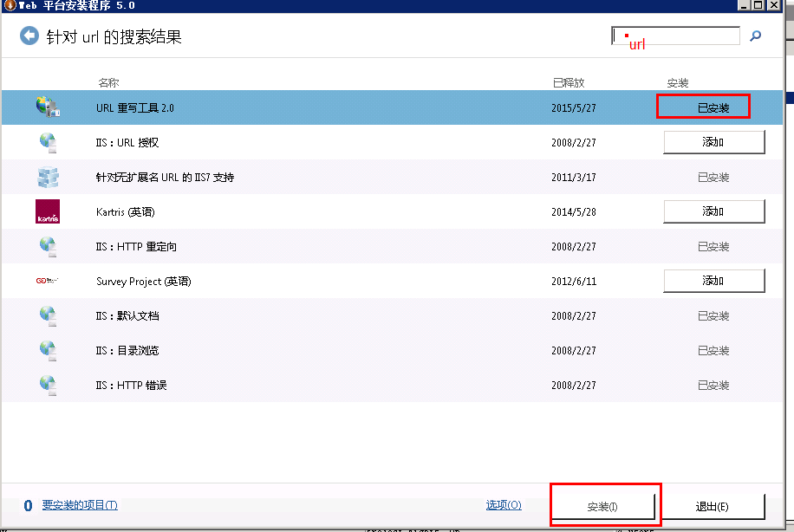
Task: Click the 2014/5/28 release date
Action: click(x=574, y=212)
